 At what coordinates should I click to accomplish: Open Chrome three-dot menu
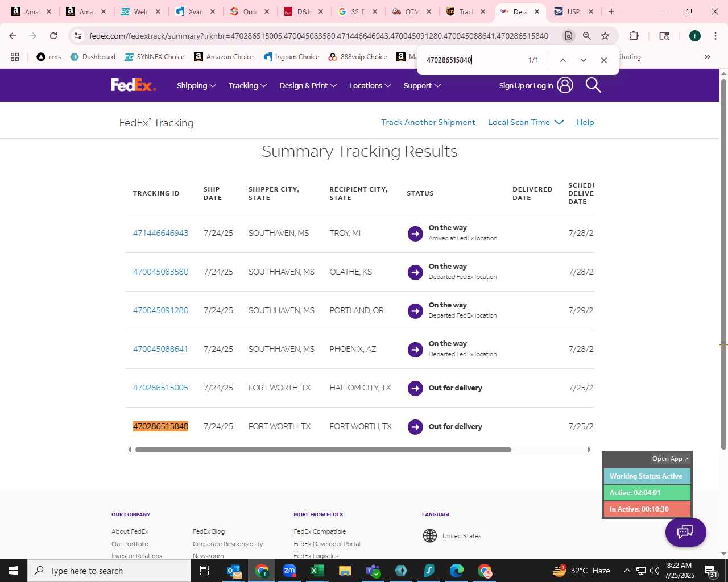tap(715, 36)
